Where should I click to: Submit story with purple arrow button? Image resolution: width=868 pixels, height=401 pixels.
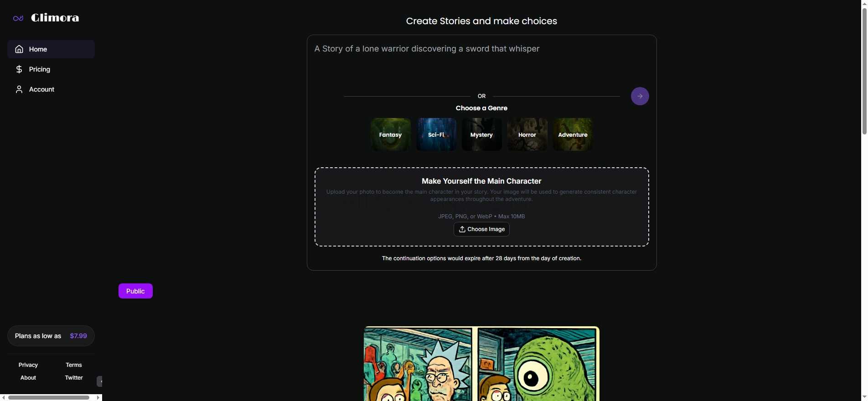pyautogui.click(x=640, y=96)
